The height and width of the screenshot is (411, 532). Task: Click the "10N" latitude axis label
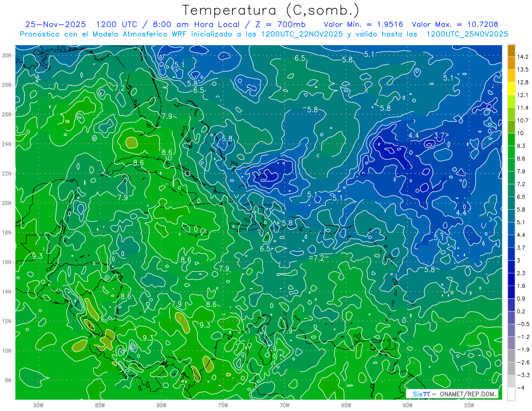click(x=7, y=351)
